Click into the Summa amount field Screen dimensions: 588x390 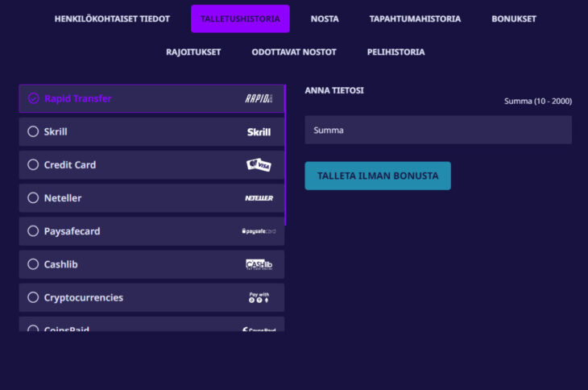tap(438, 130)
